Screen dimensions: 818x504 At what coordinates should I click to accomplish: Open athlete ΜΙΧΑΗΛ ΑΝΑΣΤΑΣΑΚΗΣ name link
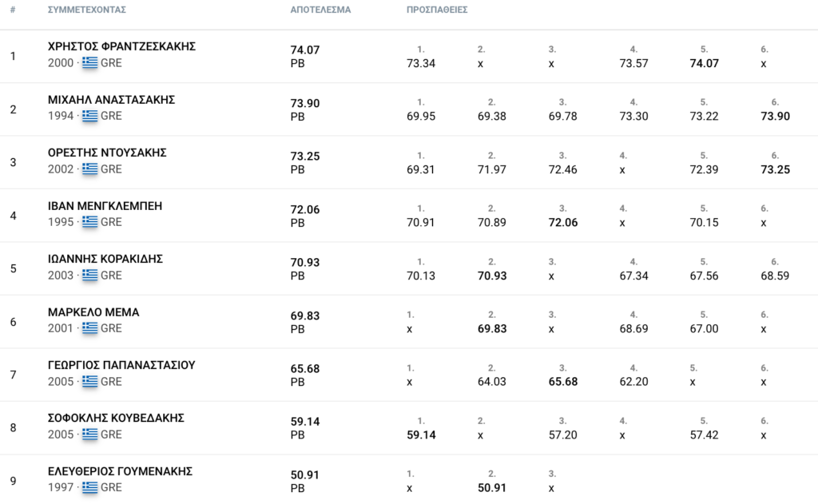point(111,100)
